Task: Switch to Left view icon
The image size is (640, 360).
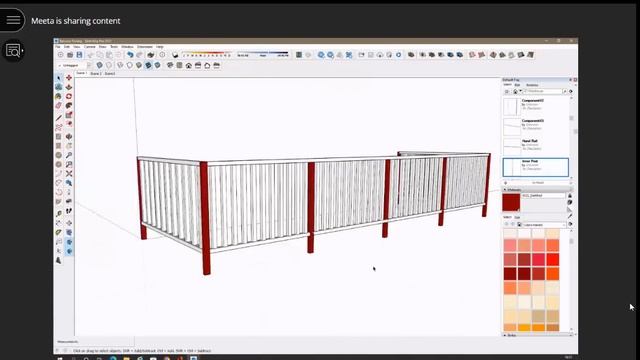Action: pyautogui.click(x=217, y=65)
